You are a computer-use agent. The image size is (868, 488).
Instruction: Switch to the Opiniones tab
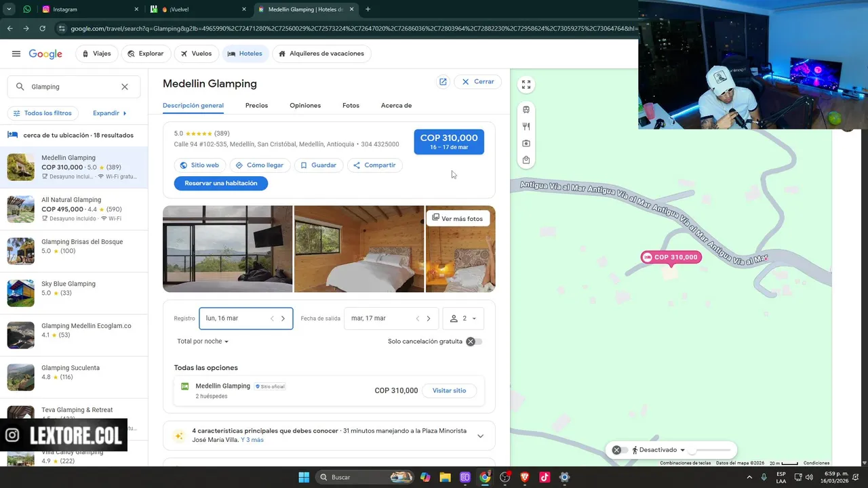(x=305, y=106)
